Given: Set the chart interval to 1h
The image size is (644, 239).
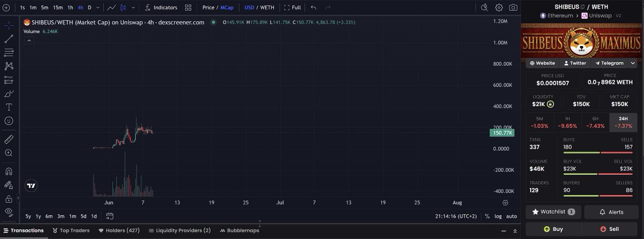Looking at the screenshot, I should (x=70, y=8).
